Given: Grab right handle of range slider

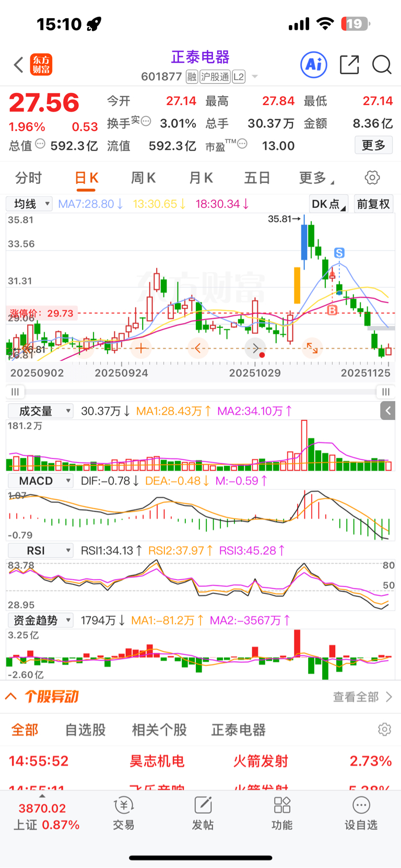Looking at the screenshot, I should (385, 392).
